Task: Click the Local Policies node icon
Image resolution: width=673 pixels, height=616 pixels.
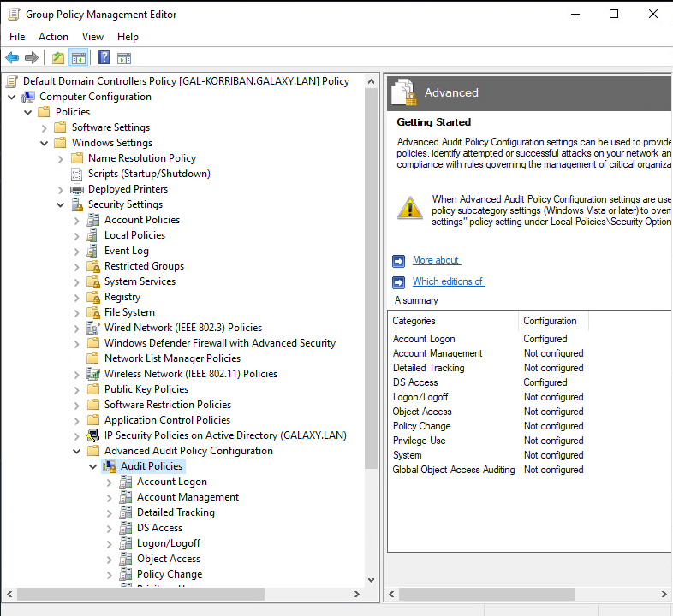Action: click(92, 235)
